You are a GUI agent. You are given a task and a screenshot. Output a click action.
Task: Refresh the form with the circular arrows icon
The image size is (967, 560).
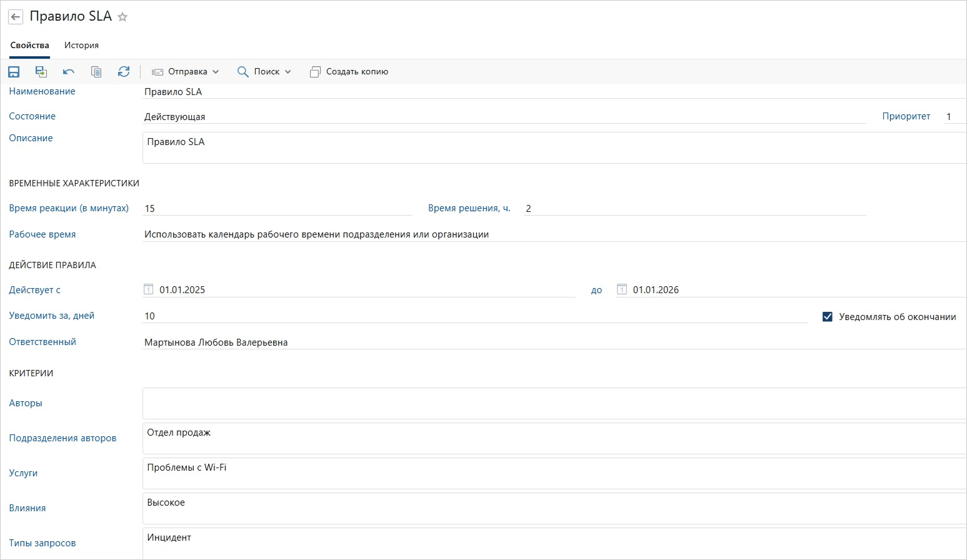coord(124,72)
